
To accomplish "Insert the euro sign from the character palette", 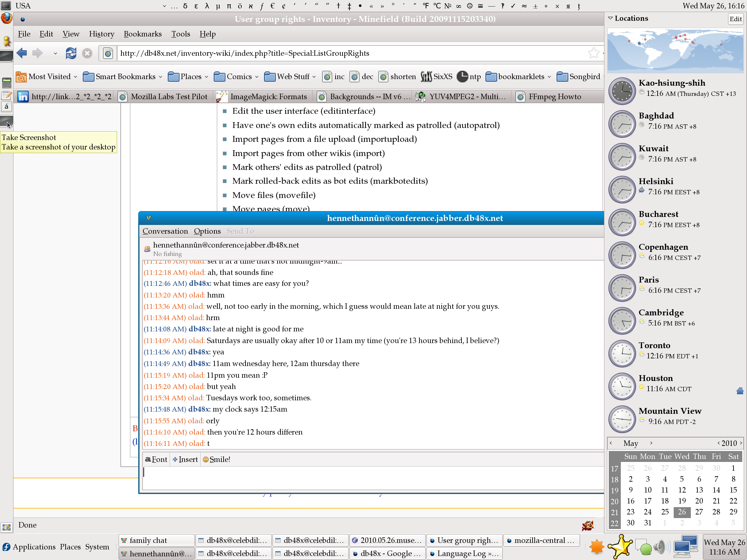I will [272, 6].
